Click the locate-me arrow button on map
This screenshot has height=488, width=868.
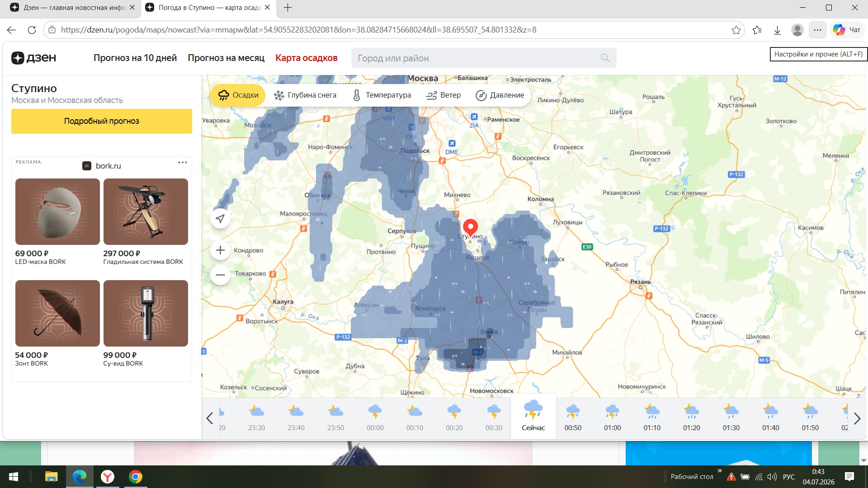point(220,219)
